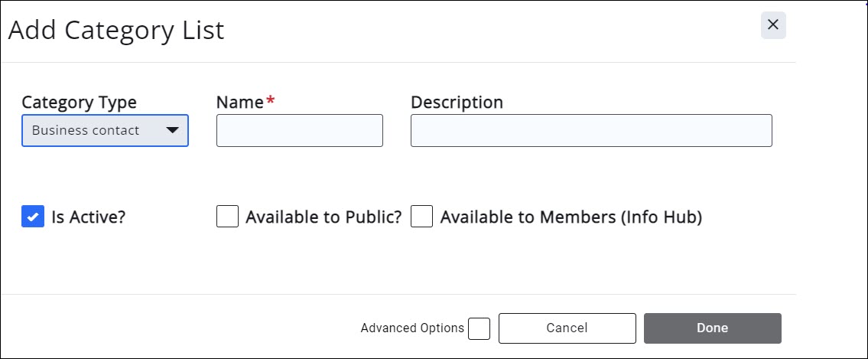The image size is (868, 359).
Task: Click into the Name input field
Action: click(299, 131)
